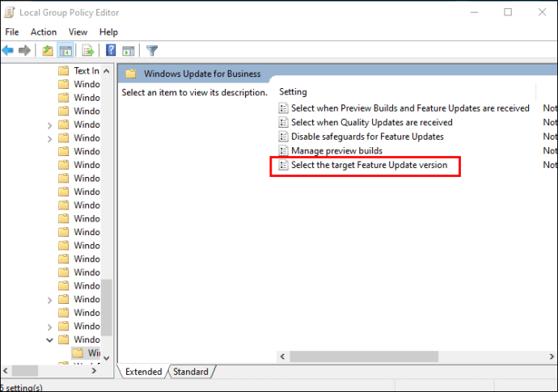The height and width of the screenshot is (392, 558).
Task: Click state cell of 'Manage preview builds' row
Action: click(x=550, y=151)
